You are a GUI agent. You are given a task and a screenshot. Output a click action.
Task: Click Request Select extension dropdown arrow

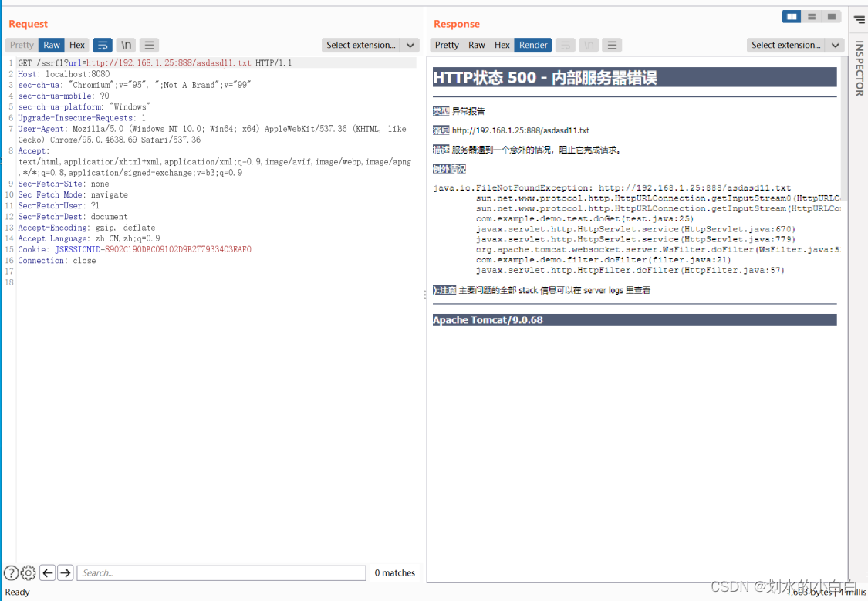coord(410,46)
